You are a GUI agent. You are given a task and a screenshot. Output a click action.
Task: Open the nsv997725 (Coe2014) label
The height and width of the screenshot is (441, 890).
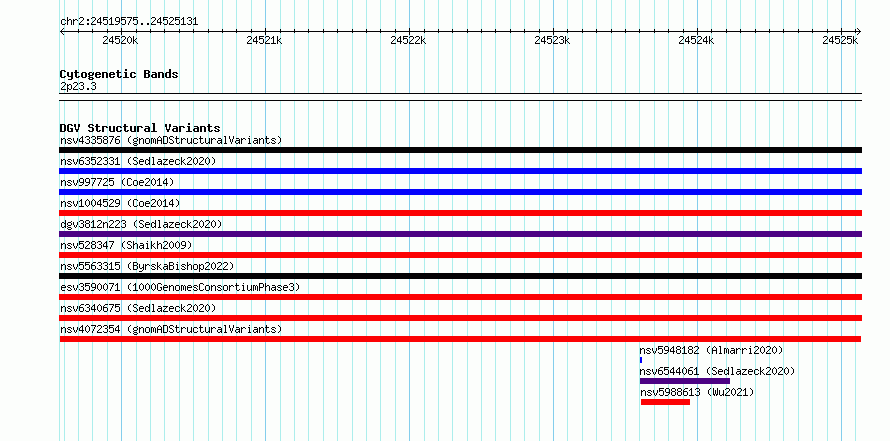point(117,182)
